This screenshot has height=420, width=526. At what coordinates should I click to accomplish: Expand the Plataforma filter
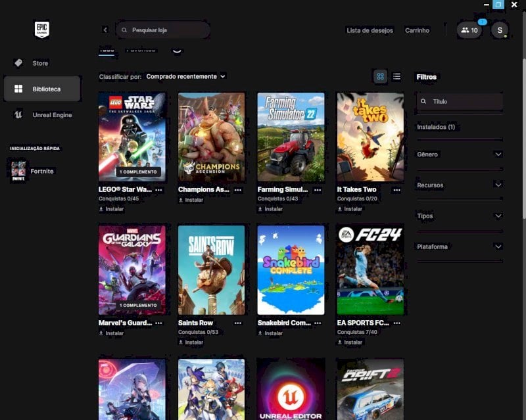459,246
